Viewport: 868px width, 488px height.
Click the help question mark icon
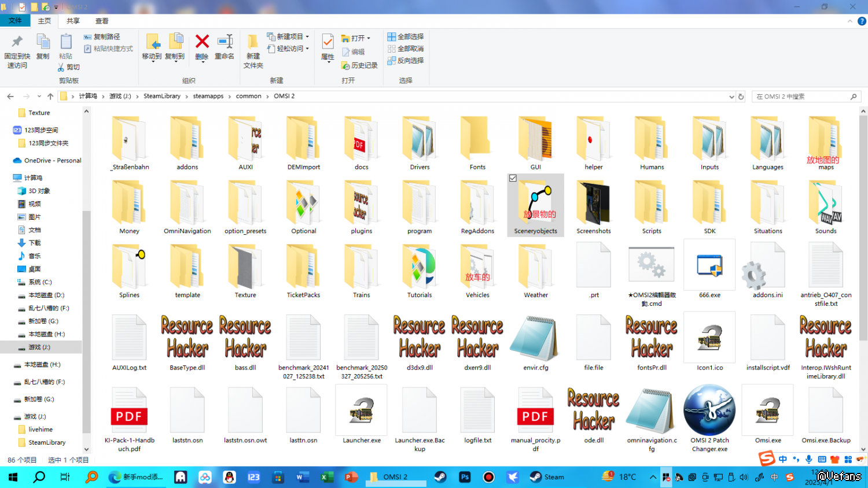pos(862,21)
